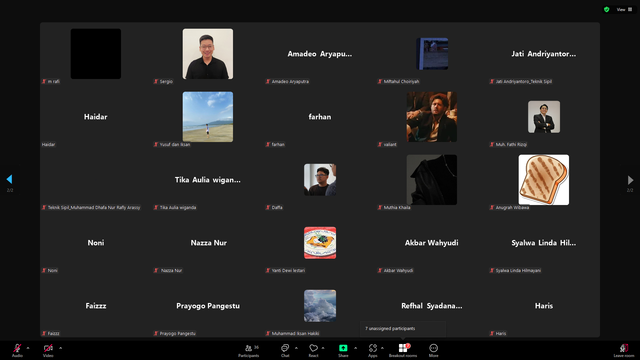Go to next gallery page arrow
This screenshot has height=360, width=640.
pyautogui.click(x=631, y=180)
